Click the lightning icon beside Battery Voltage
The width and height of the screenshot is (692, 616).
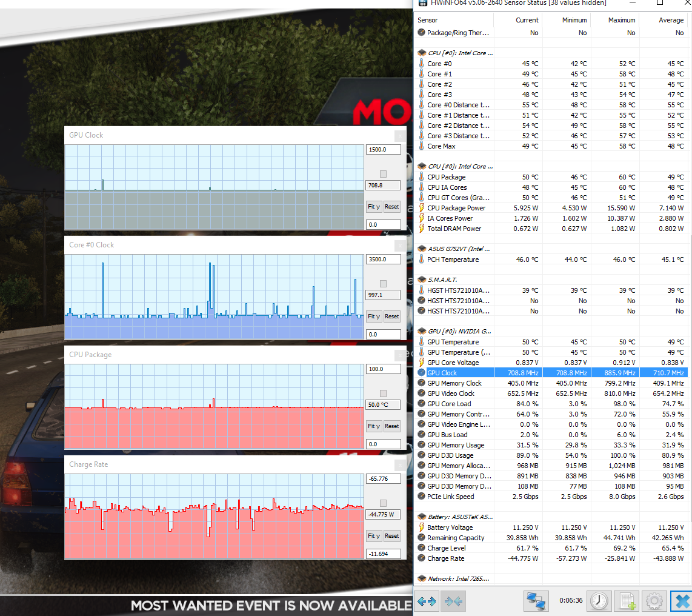pos(422,527)
